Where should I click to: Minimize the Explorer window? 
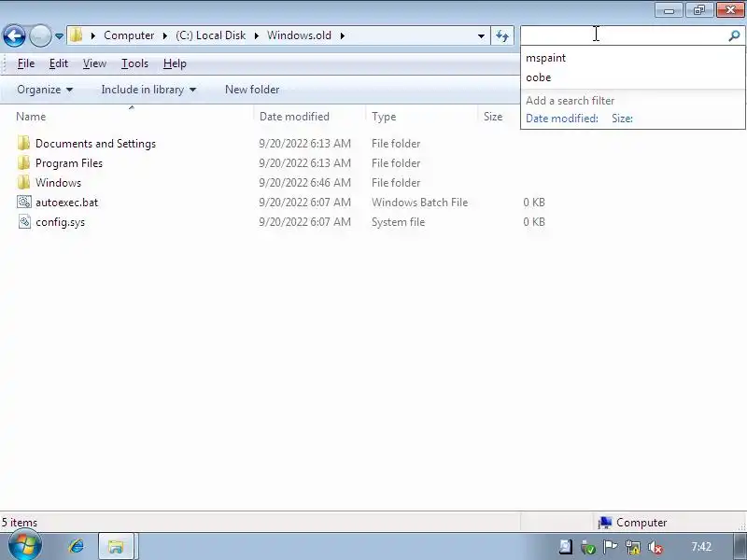[x=669, y=10]
